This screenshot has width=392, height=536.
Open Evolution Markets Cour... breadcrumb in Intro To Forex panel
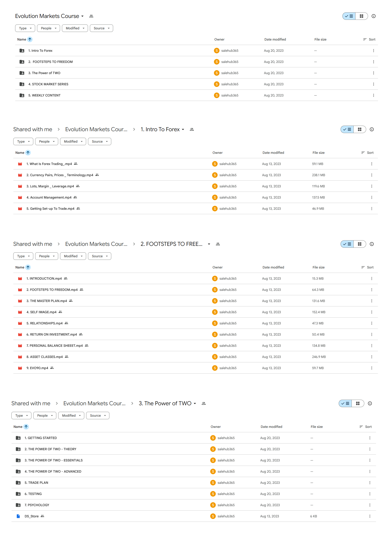(96, 129)
